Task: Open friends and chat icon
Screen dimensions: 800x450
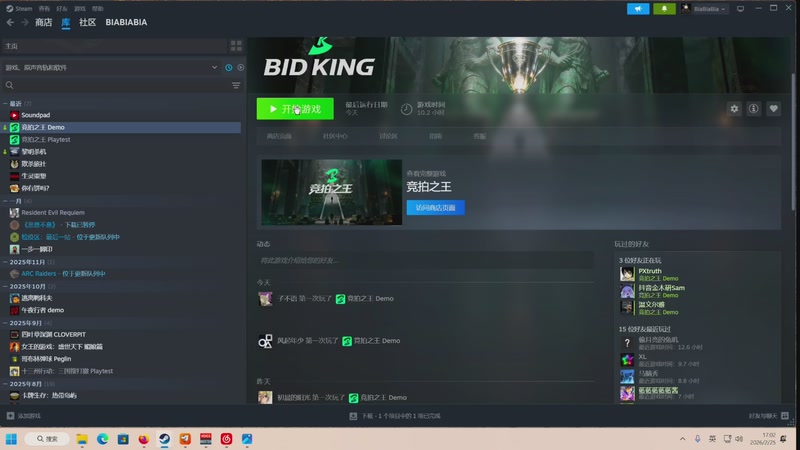Action: click(x=785, y=416)
